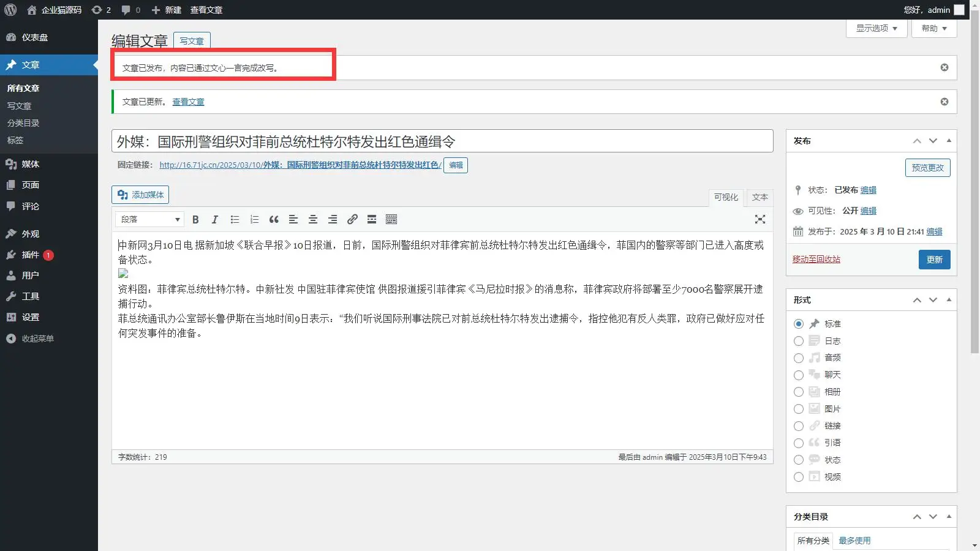Center-align text with toolbar icon
The height and width of the screenshot is (551, 980).
coord(313,219)
